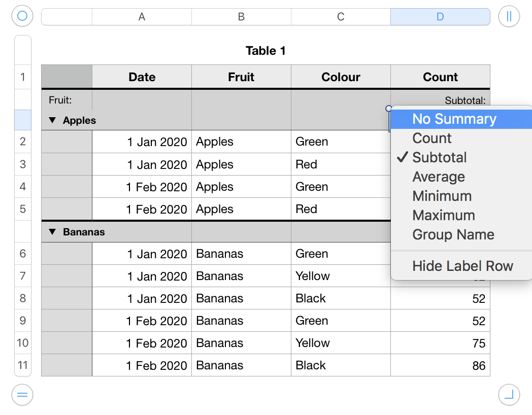The height and width of the screenshot is (415, 532).
Task: Select the Count summary option
Action: [x=432, y=139]
